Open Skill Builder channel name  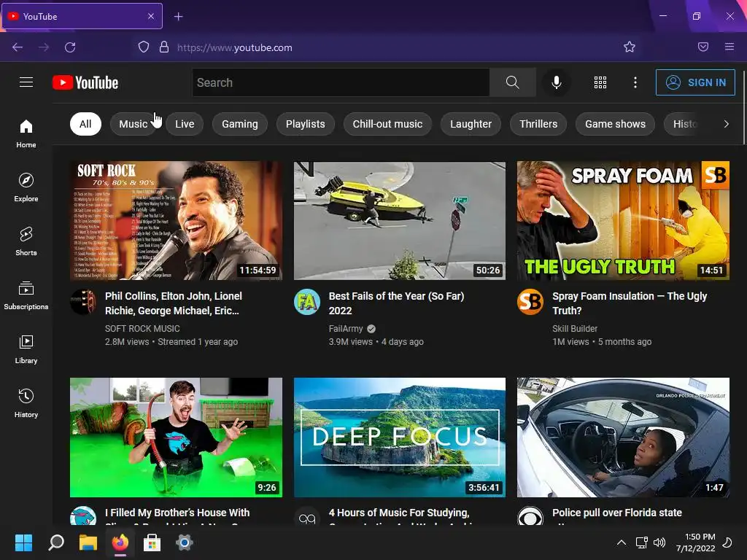pyautogui.click(x=575, y=329)
